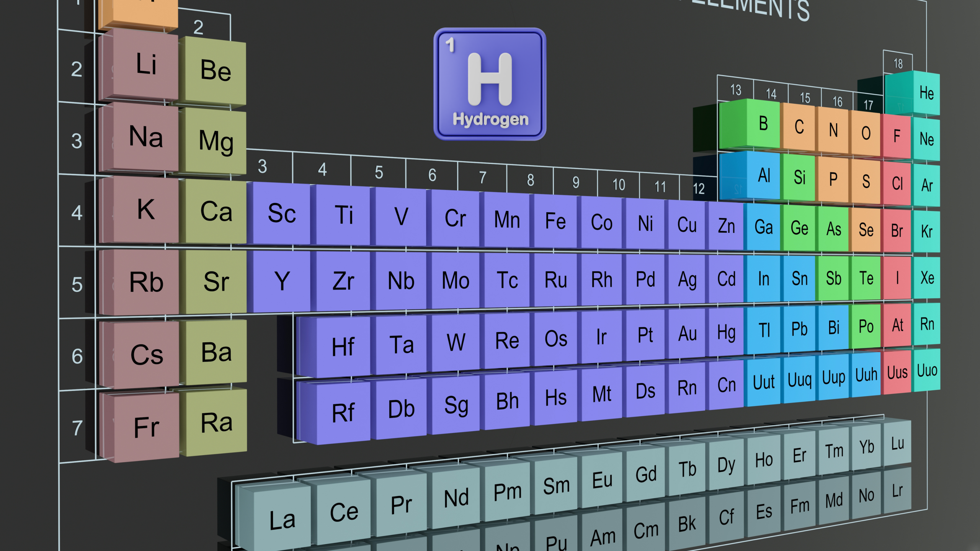Viewport: 980px width, 551px height.
Task: Select the Be beryllium tile
Action: (216, 70)
